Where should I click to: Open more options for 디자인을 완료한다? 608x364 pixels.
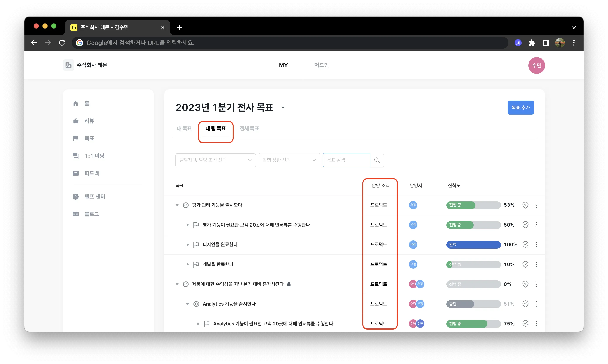tap(537, 245)
